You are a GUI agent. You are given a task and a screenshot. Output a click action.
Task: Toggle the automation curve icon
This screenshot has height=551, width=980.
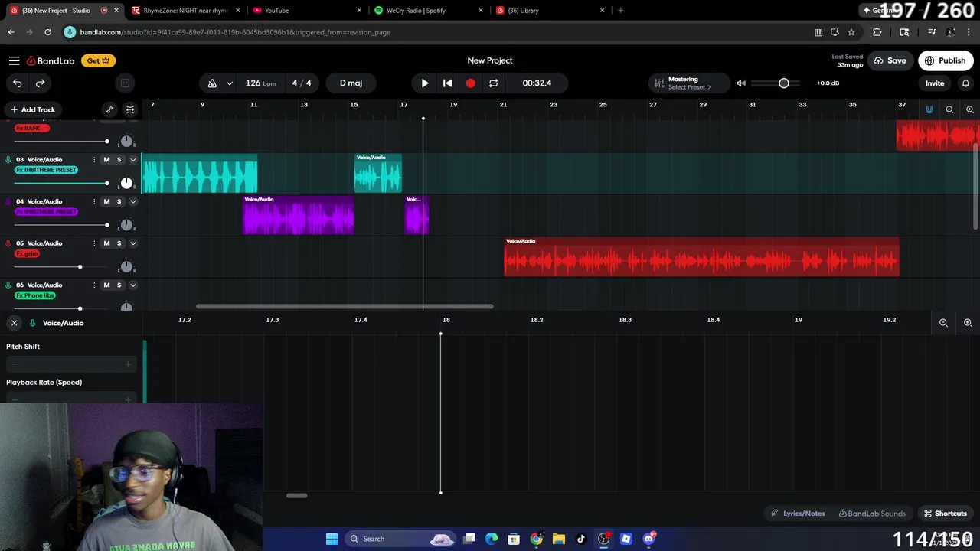tap(109, 109)
